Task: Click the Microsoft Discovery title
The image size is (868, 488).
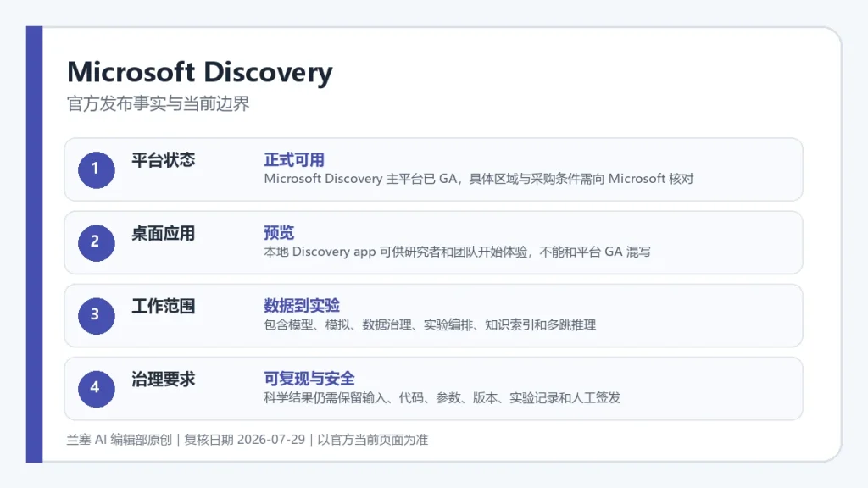Action: click(200, 73)
